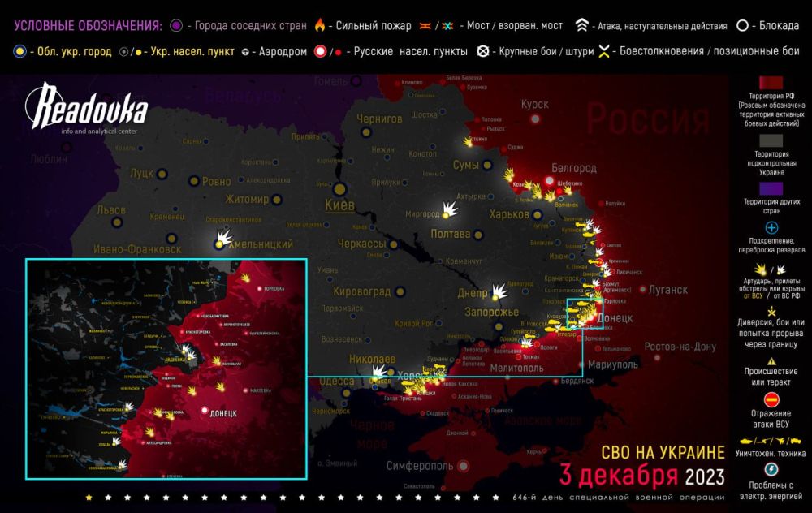The image size is (812, 513).
Task: Click the Киев city label
Action: (x=339, y=205)
